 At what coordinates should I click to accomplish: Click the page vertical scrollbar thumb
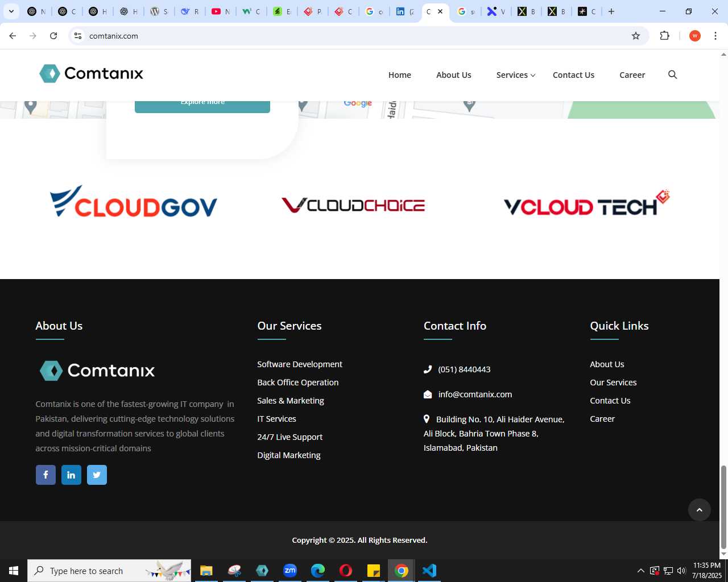coord(723,507)
